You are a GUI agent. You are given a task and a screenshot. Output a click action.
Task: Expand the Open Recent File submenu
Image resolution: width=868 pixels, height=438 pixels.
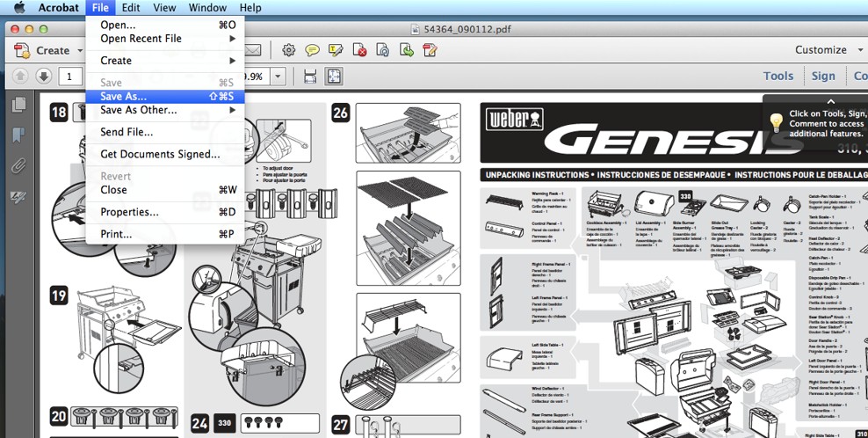click(x=165, y=38)
